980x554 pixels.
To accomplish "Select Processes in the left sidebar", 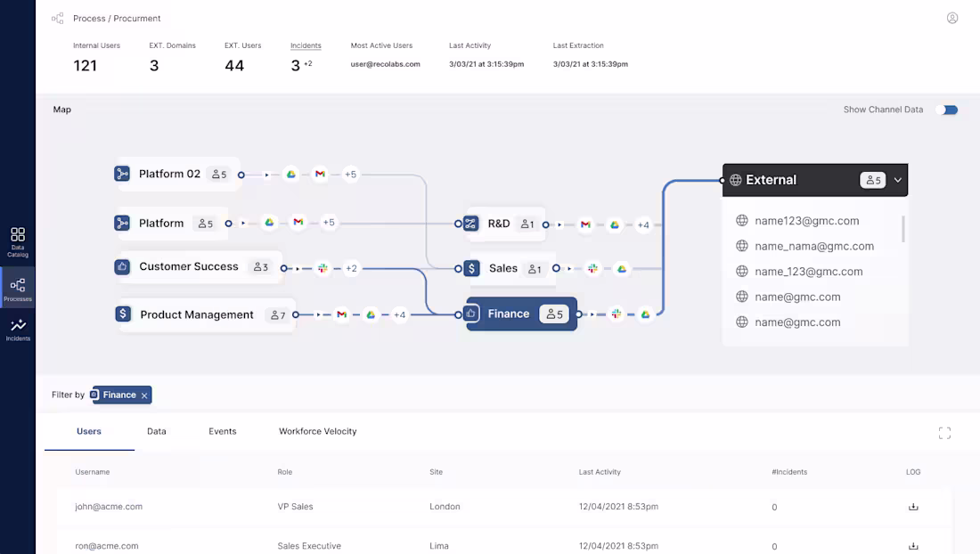I will pyautogui.click(x=18, y=287).
